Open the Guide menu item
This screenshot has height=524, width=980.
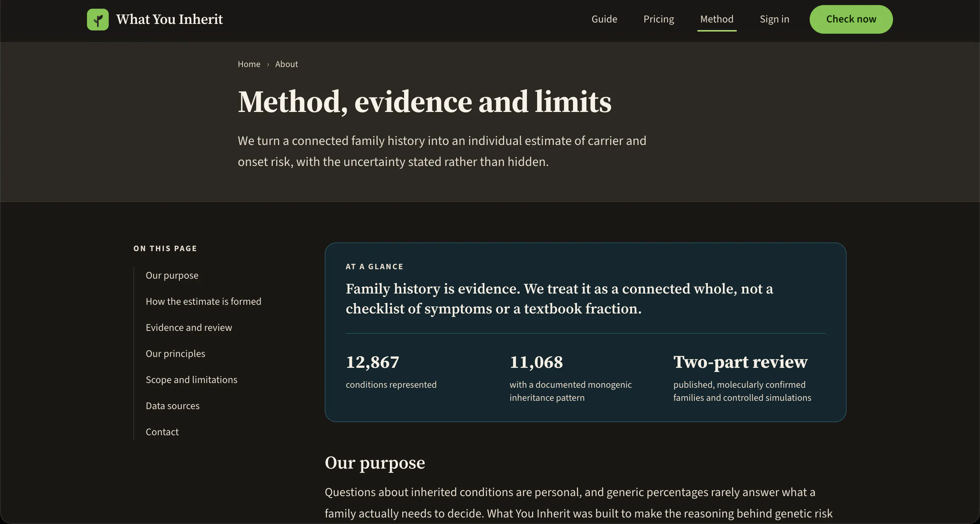(604, 19)
